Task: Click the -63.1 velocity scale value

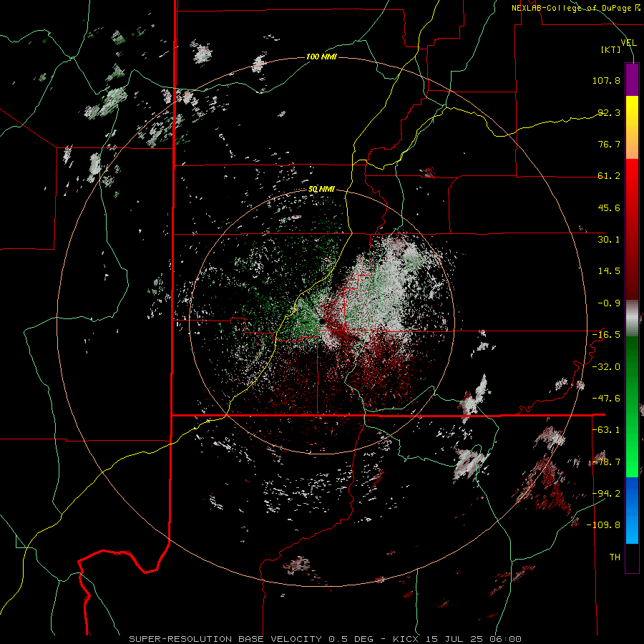Action: point(606,430)
